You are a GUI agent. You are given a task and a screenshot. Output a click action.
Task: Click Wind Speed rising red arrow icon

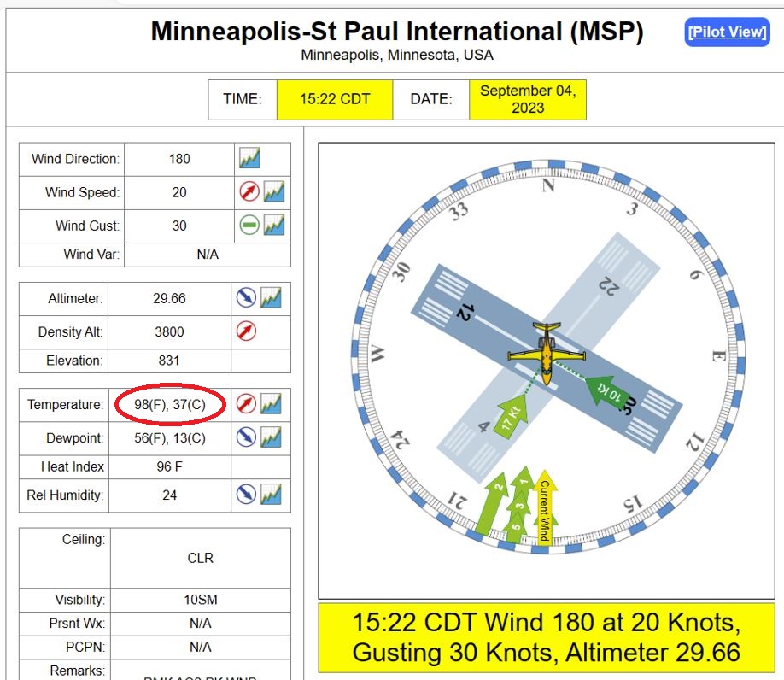[x=249, y=191]
